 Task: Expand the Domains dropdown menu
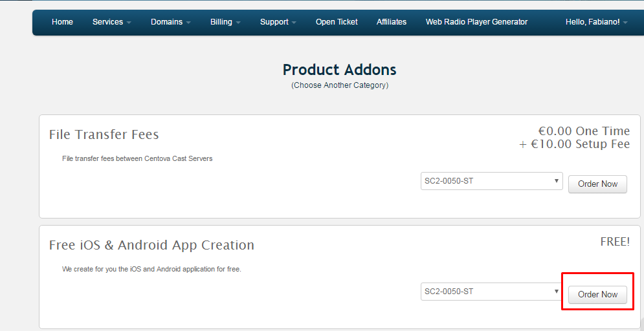pos(170,22)
